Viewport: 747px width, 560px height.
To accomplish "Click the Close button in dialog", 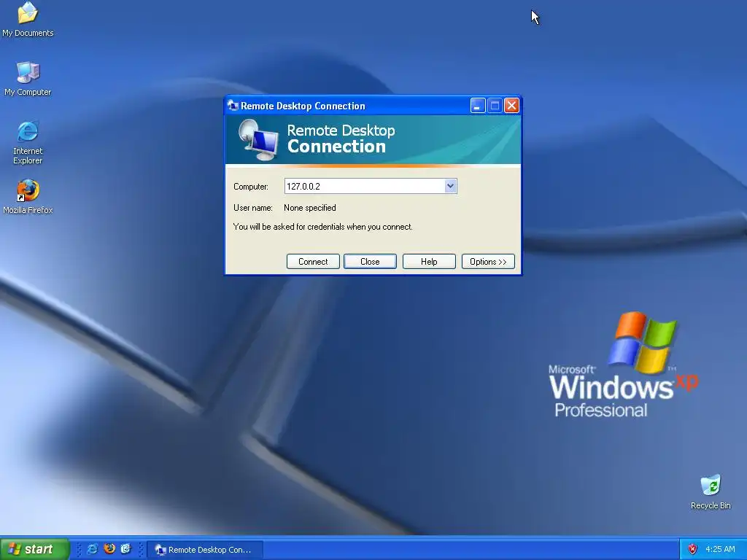I will pos(370,262).
